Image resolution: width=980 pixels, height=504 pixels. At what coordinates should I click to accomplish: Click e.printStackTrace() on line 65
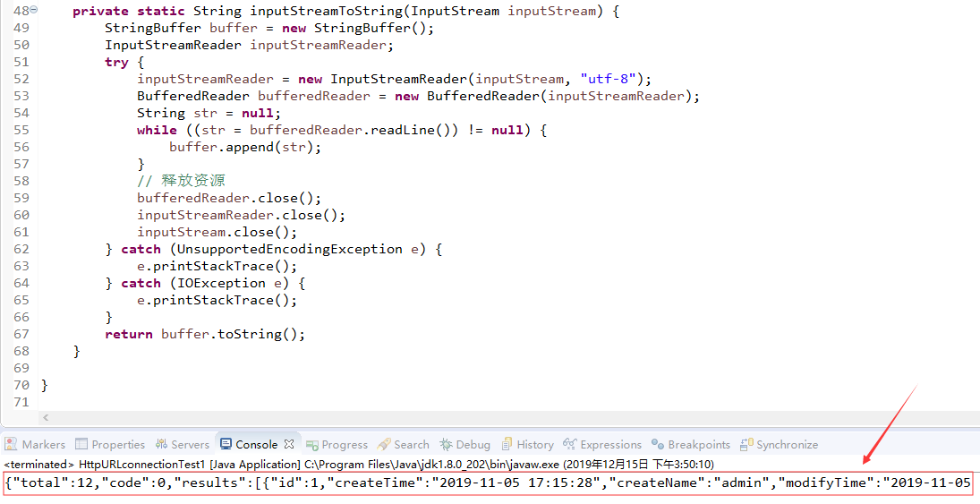coord(217,300)
